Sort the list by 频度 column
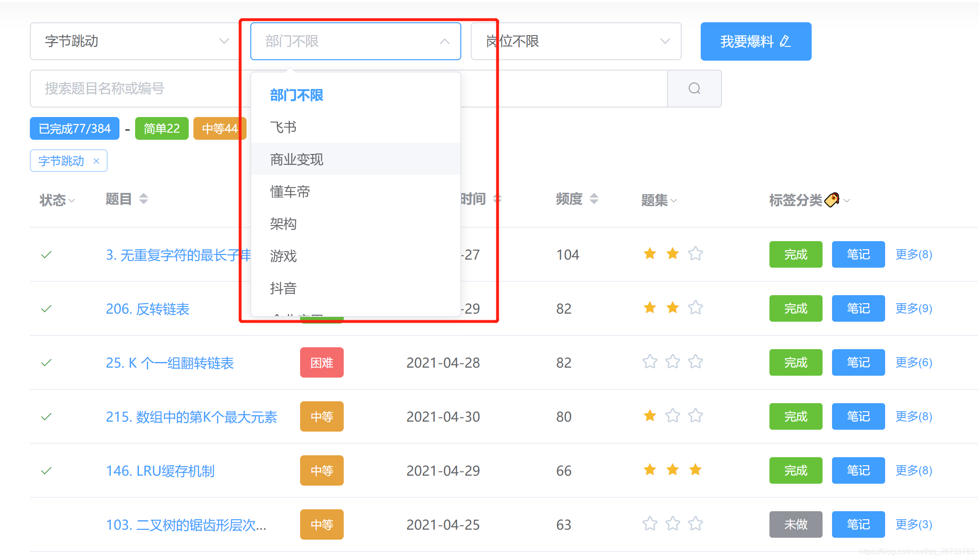This screenshot has width=979, height=560. point(594,199)
